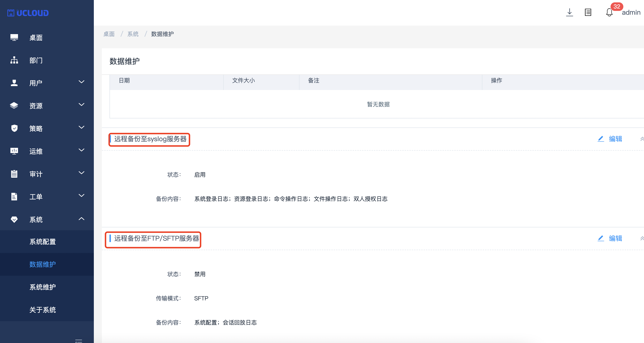Collapse the 系统 menu chevron

81,219
